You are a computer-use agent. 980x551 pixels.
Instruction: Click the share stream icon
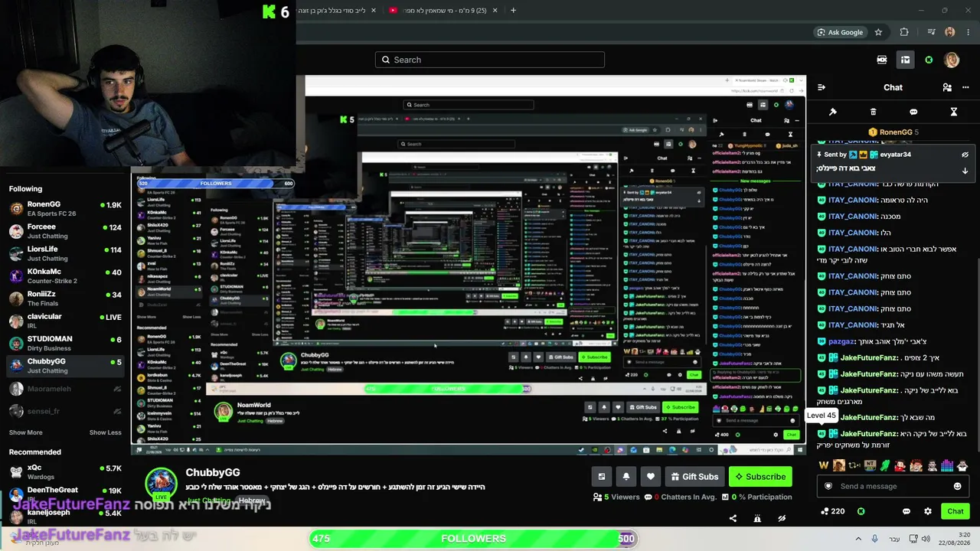click(733, 518)
